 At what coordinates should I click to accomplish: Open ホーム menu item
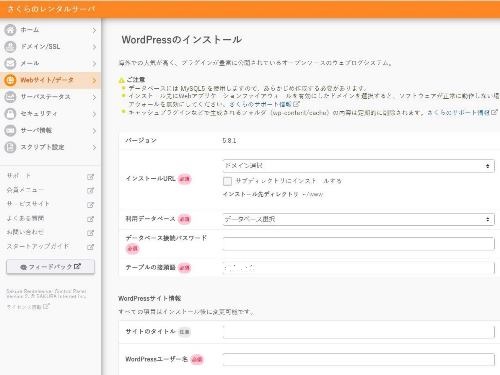click(x=50, y=30)
